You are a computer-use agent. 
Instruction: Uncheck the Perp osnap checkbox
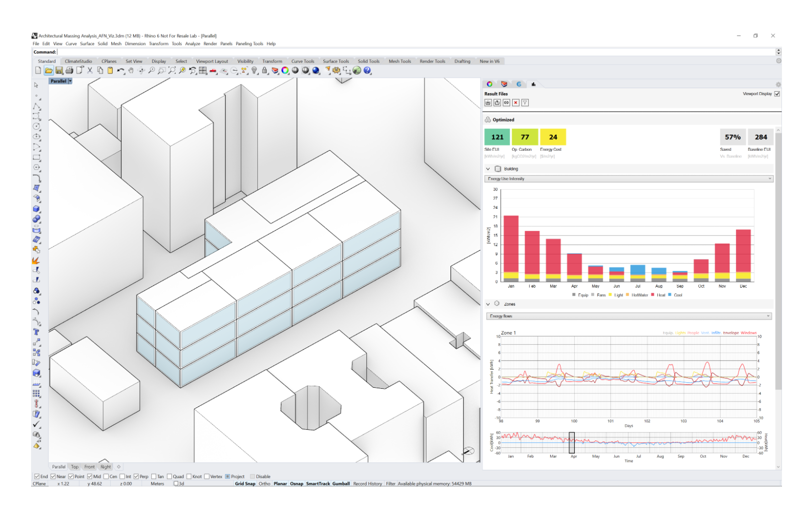pyautogui.click(x=136, y=476)
